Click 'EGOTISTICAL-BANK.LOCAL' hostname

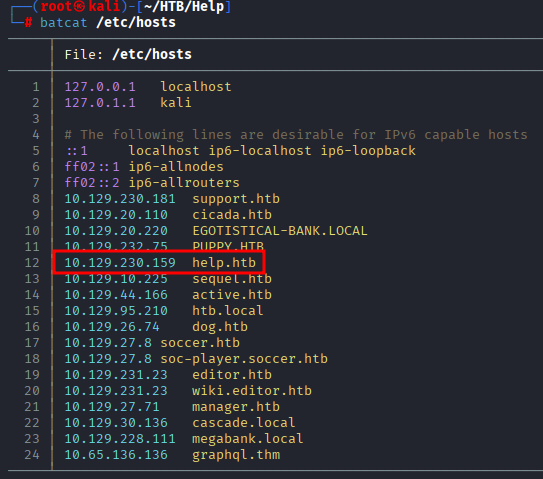[x=280, y=231]
